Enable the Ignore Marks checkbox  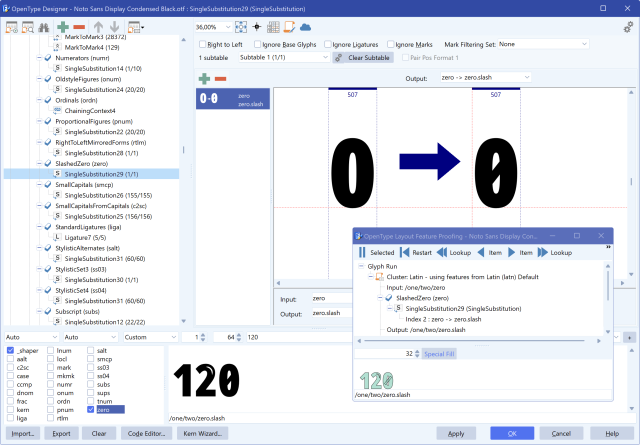point(391,44)
